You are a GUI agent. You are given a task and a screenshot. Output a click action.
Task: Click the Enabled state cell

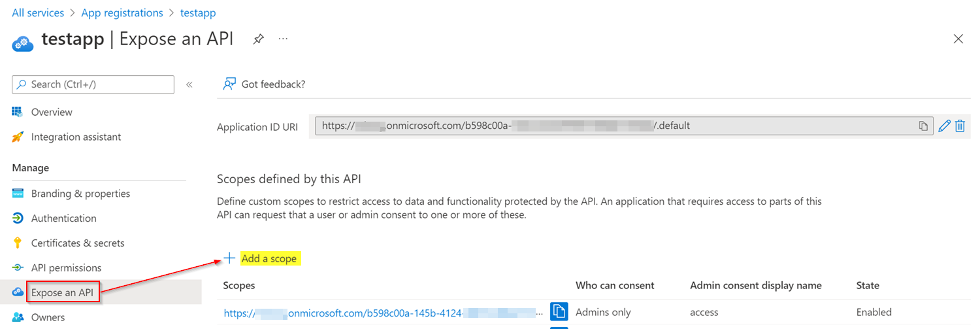[x=874, y=313]
